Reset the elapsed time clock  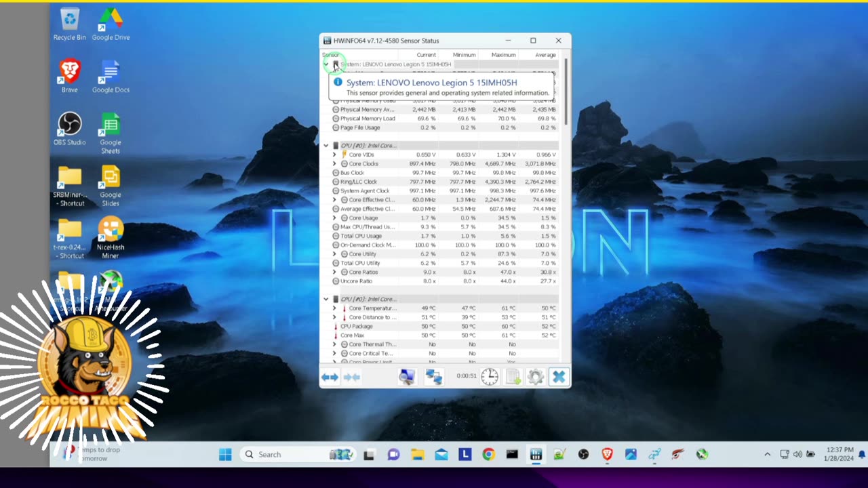(490, 377)
